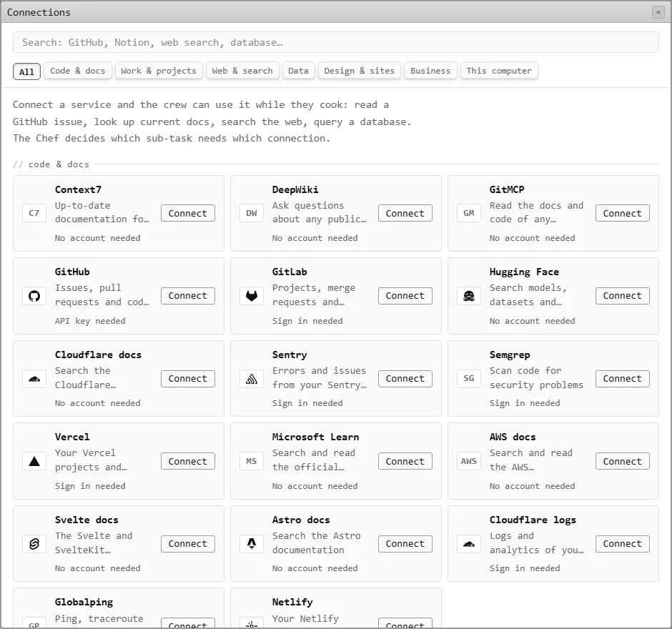
Task: Click GitHub's 'API key needed' note
Action: [x=90, y=320]
